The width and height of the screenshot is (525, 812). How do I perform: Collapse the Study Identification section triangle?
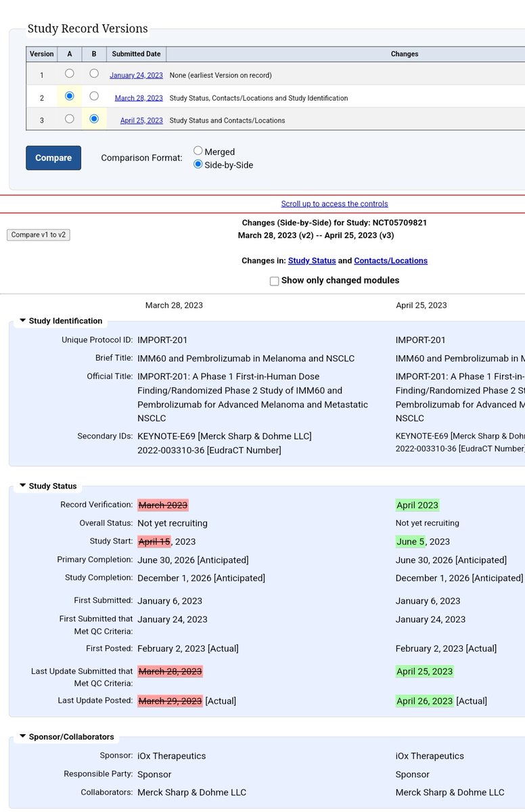click(x=22, y=321)
